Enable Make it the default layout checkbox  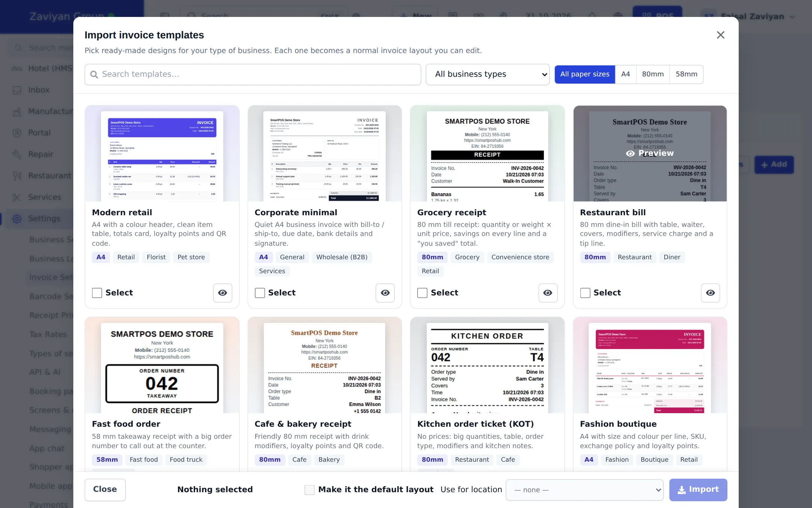309,490
